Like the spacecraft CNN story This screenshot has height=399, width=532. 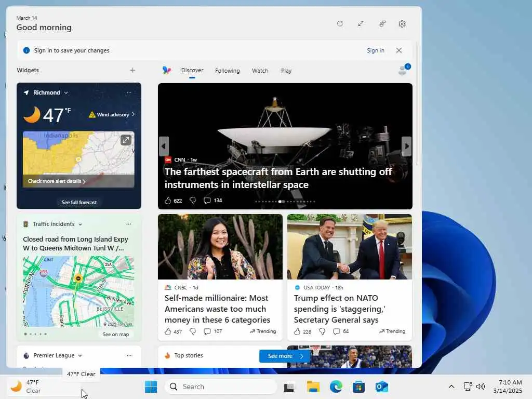tap(168, 201)
